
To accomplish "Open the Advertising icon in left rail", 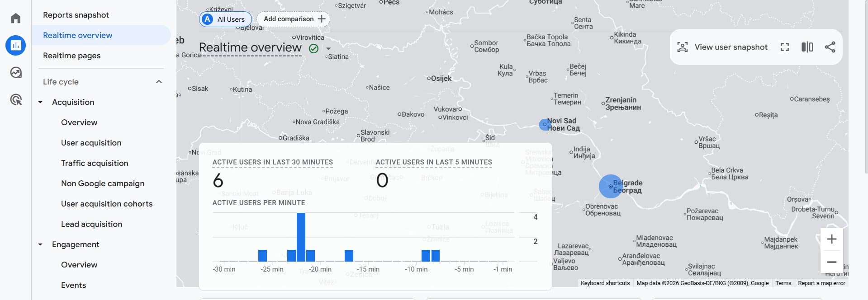I will click(x=16, y=99).
